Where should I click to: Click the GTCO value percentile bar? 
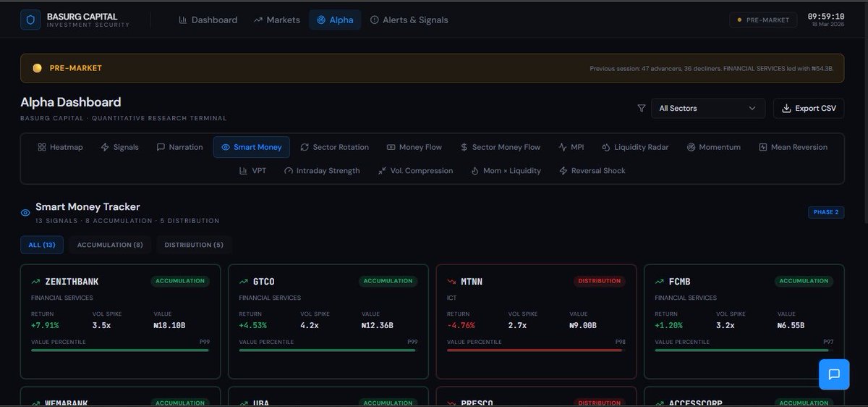328,351
